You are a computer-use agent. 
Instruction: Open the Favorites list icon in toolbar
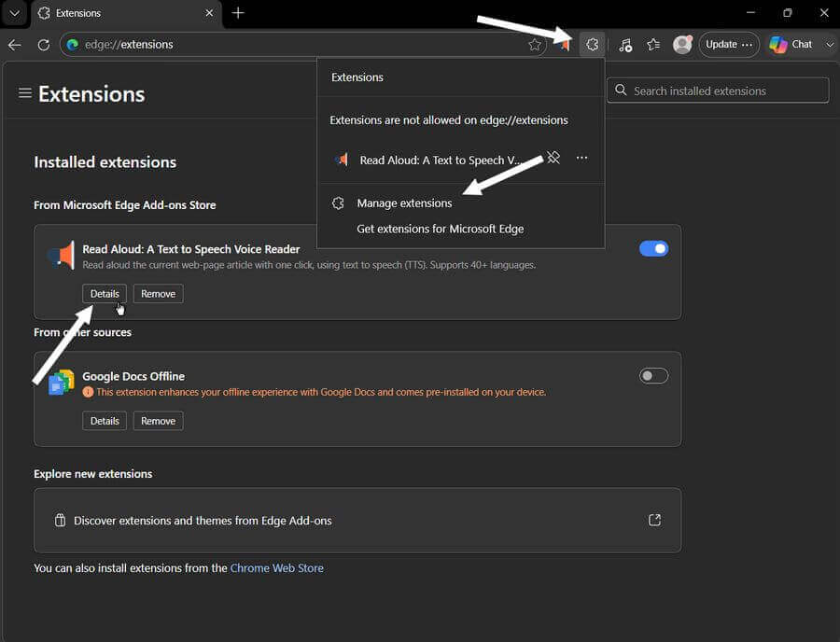653,45
